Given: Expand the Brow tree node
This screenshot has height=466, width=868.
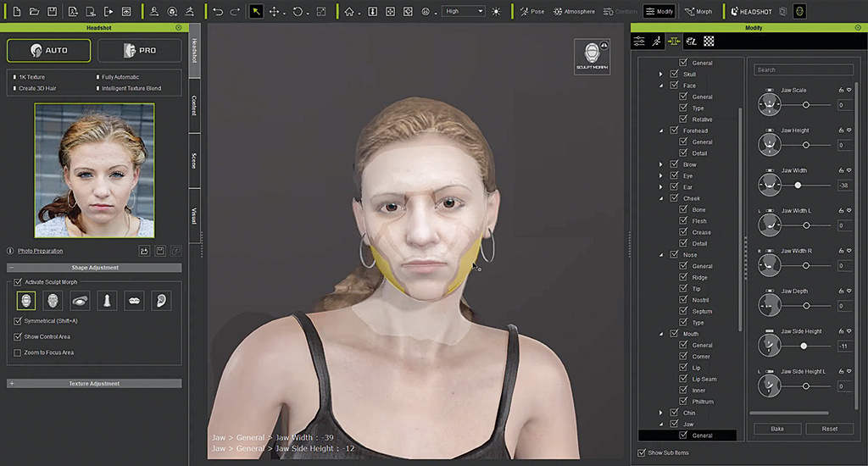Looking at the screenshot, I should coord(660,164).
